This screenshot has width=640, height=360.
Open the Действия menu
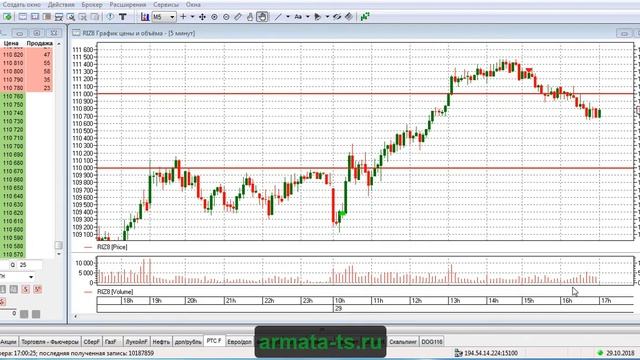[x=61, y=4]
